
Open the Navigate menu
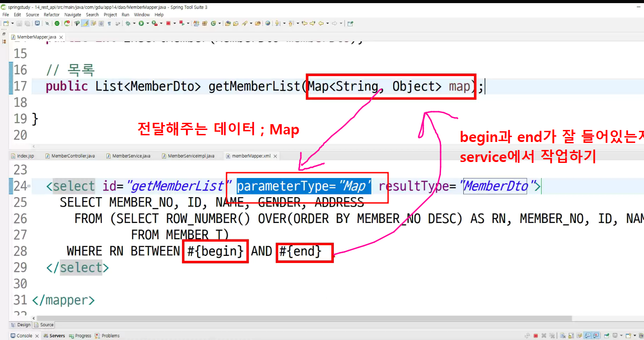click(x=73, y=15)
